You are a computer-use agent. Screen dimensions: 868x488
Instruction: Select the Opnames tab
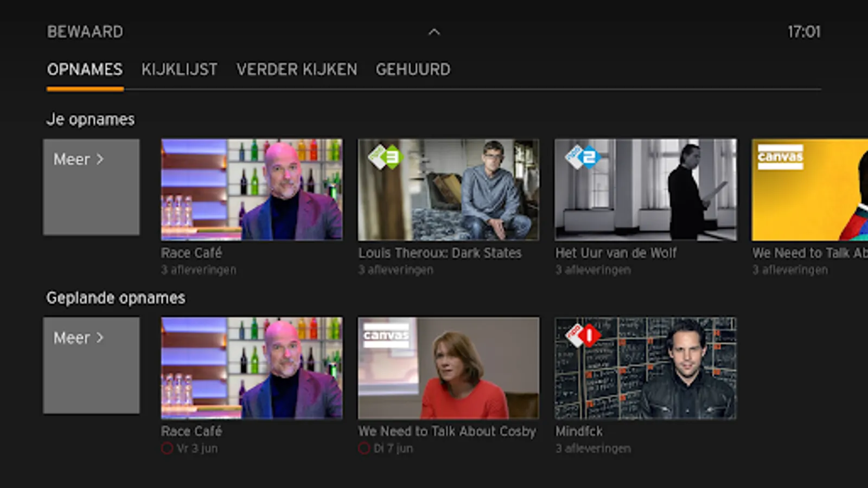[85, 69]
